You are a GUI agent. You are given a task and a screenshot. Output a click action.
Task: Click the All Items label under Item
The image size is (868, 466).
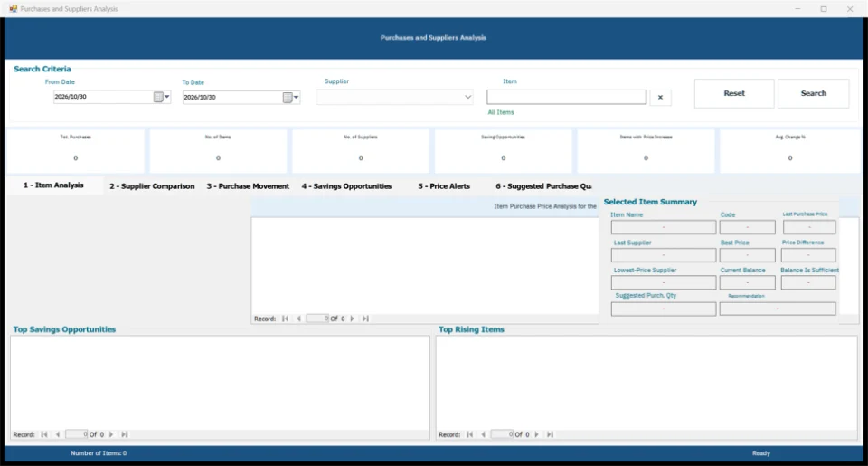(501, 112)
